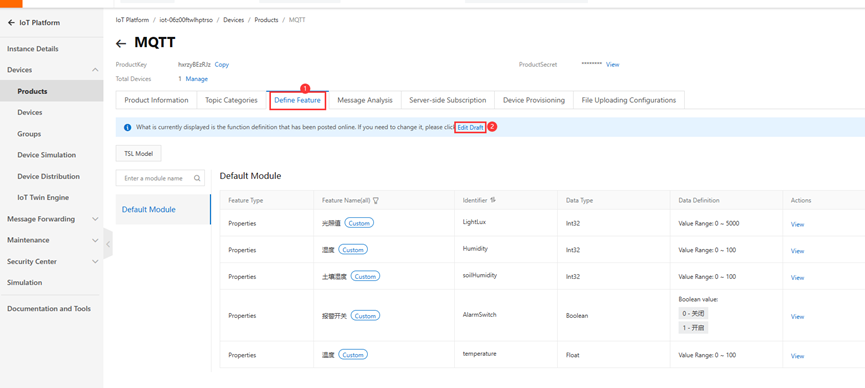The image size is (865, 388).
Task: Click the Feature Type column header
Action: coord(245,201)
